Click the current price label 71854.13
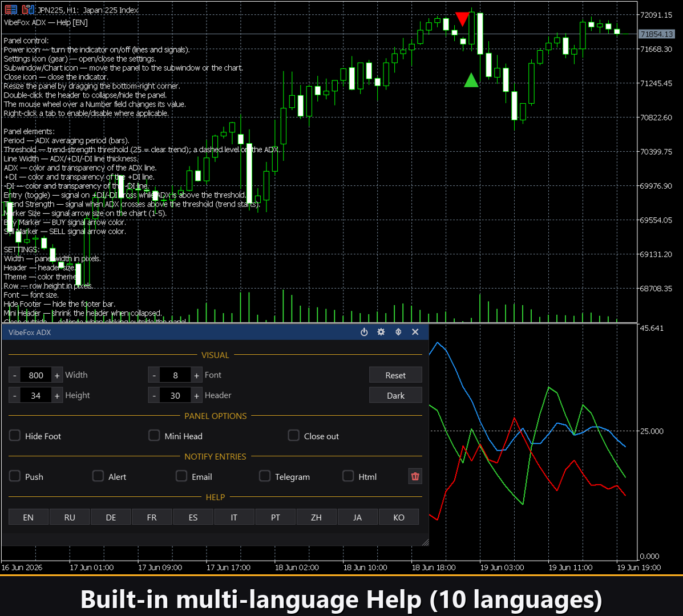This screenshot has width=683, height=616. click(x=656, y=34)
